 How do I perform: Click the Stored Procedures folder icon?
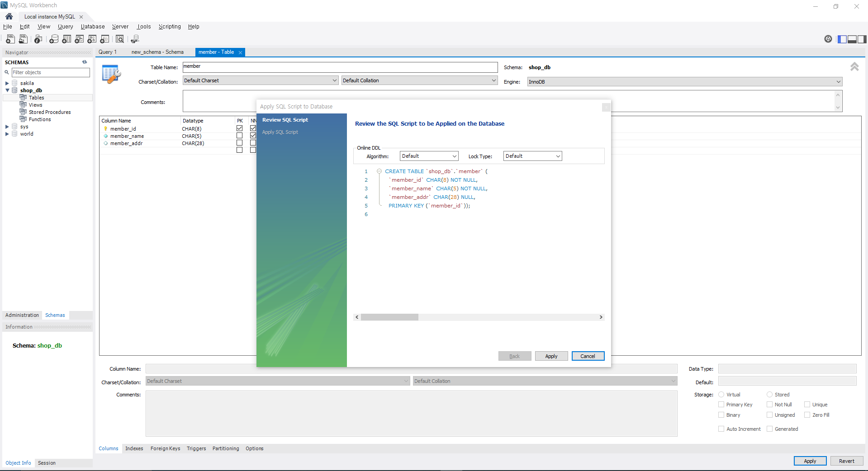[x=23, y=112]
